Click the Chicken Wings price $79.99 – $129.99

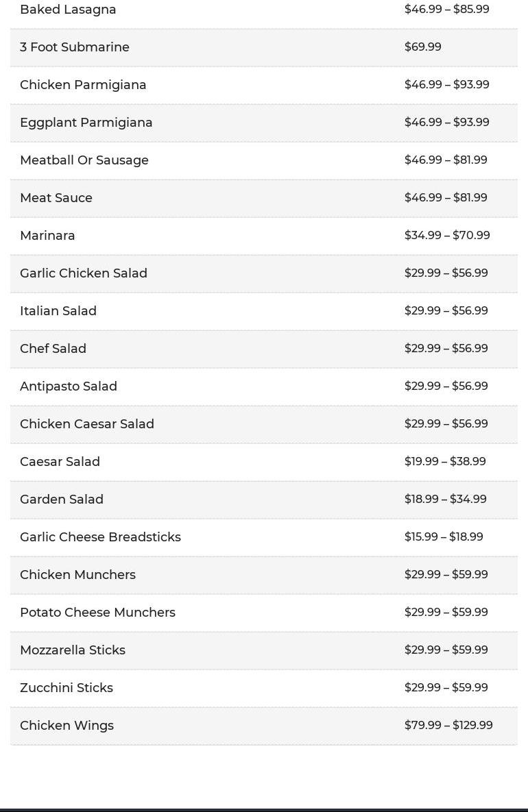point(448,726)
